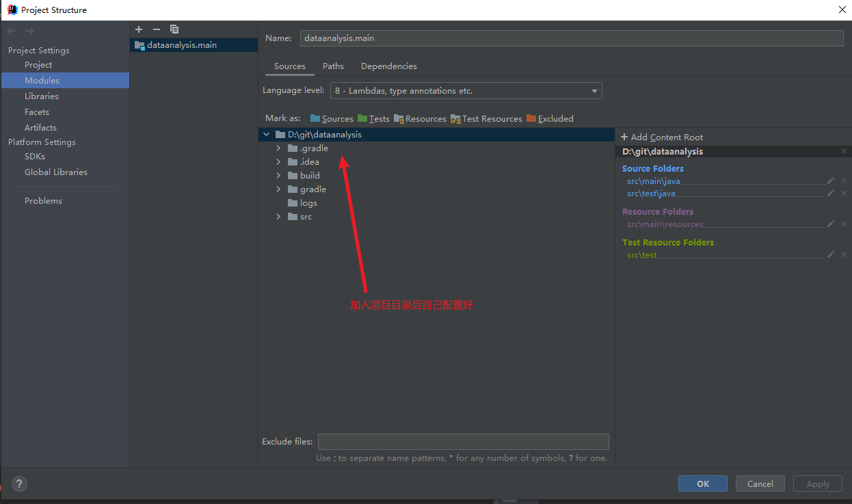
Task: Expand the gradle folder node
Action: (x=278, y=189)
